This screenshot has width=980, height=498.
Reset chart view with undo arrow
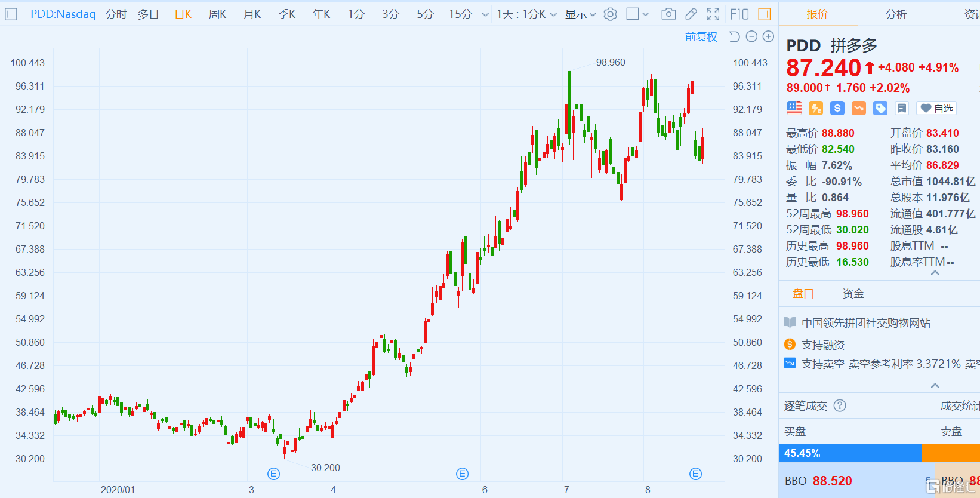[735, 36]
